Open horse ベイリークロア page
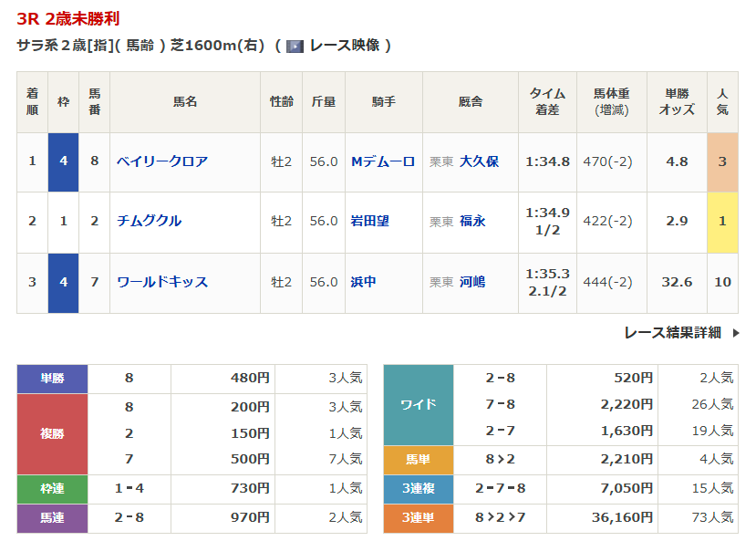The height and width of the screenshot is (541, 756). click(162, 161)
